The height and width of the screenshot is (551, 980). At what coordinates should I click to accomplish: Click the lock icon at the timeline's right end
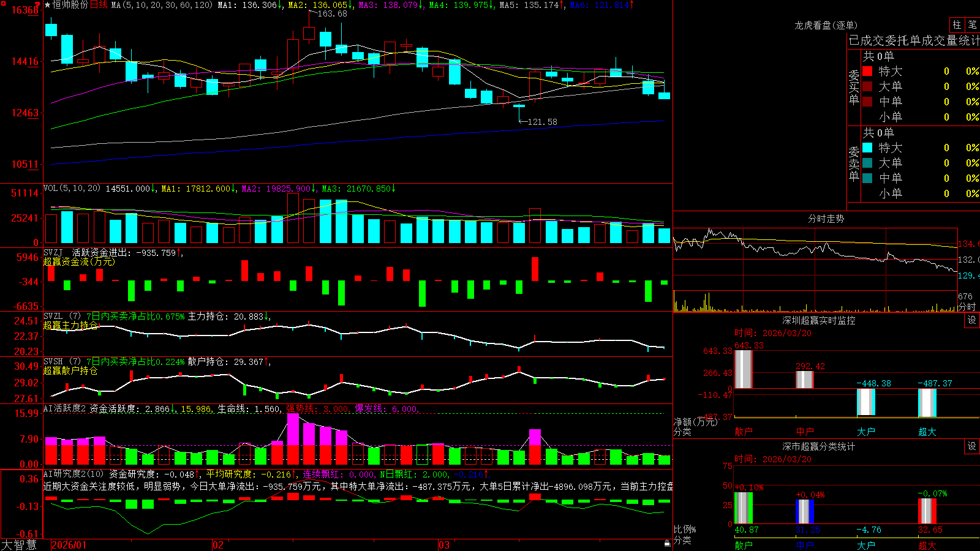click(667, 543)
